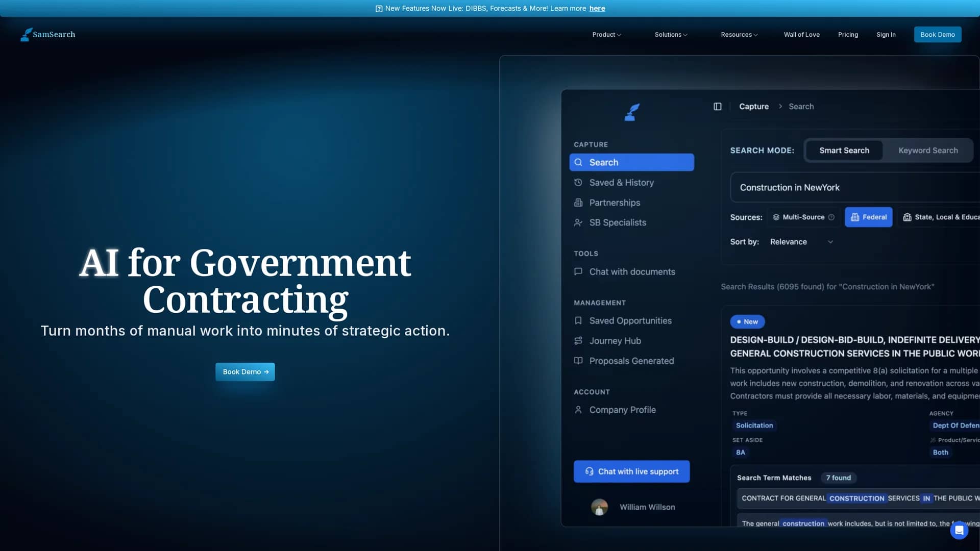The height and width of the screenshot is (551, 980).
Task: Open the chat widget bubble icon
Action: (x=959, y=530)
